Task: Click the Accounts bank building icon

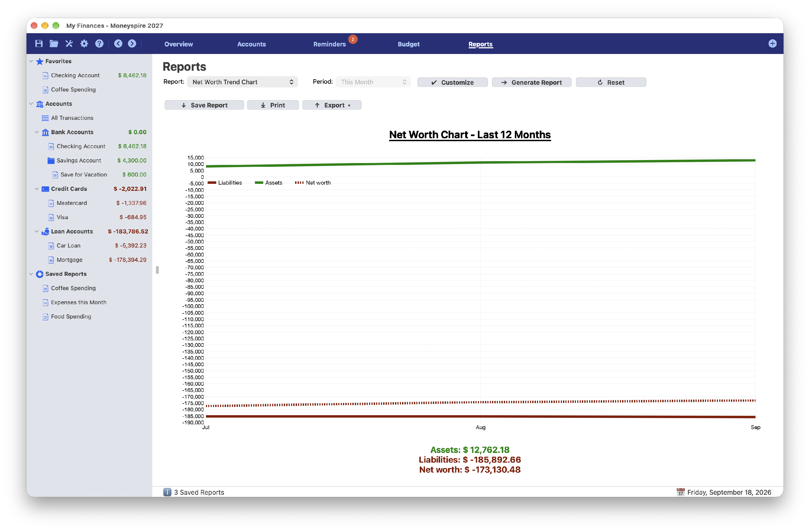Action: coord(39,104)
